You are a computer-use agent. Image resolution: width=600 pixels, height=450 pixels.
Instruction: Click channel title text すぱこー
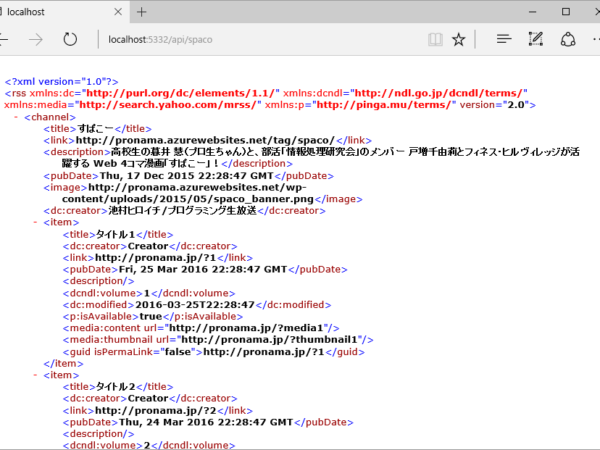point(95,129)
